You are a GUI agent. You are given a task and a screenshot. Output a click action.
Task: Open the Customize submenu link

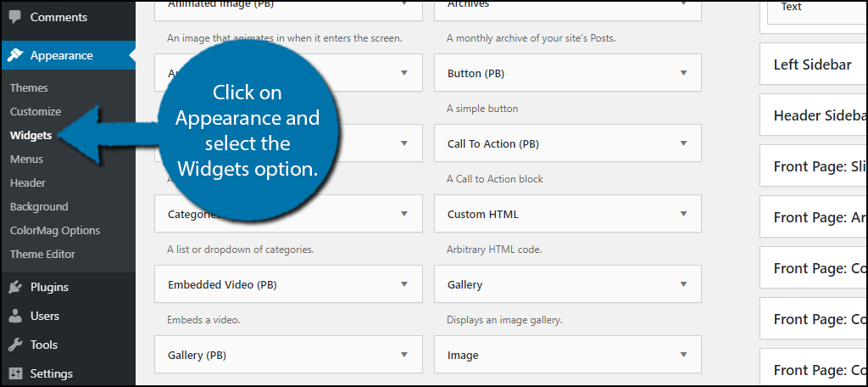point(36,111)
